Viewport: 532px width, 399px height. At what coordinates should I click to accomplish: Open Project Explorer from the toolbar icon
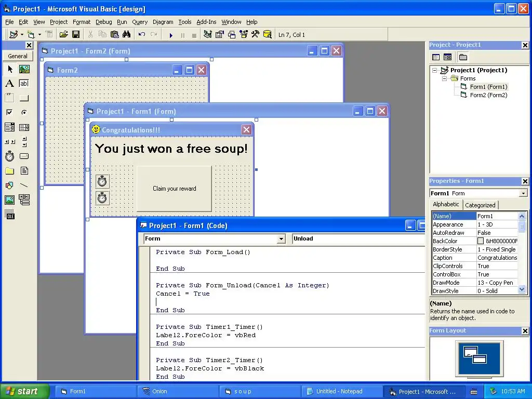208,35
